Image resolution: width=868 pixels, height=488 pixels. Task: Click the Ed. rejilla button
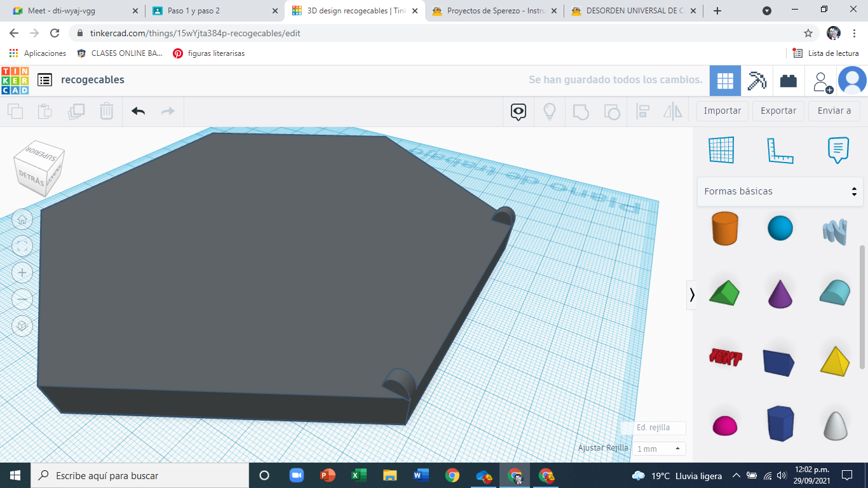tap(653, 428)
